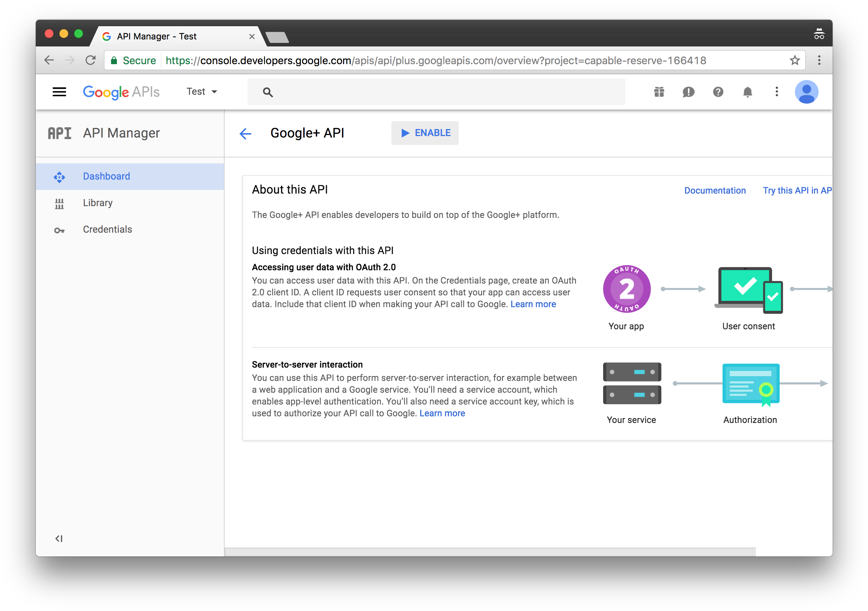The height and width of the screenshot is (611, 868).
Task: Click the Google APIs logo
Action: point(121,92)
